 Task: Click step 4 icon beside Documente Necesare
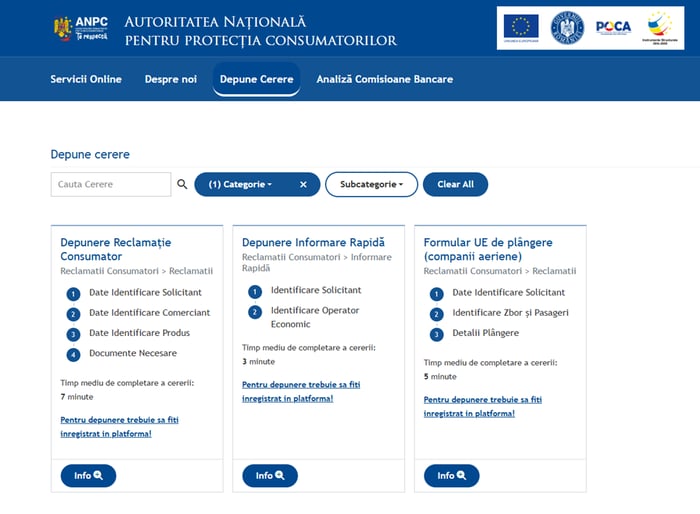pos(73,355)
